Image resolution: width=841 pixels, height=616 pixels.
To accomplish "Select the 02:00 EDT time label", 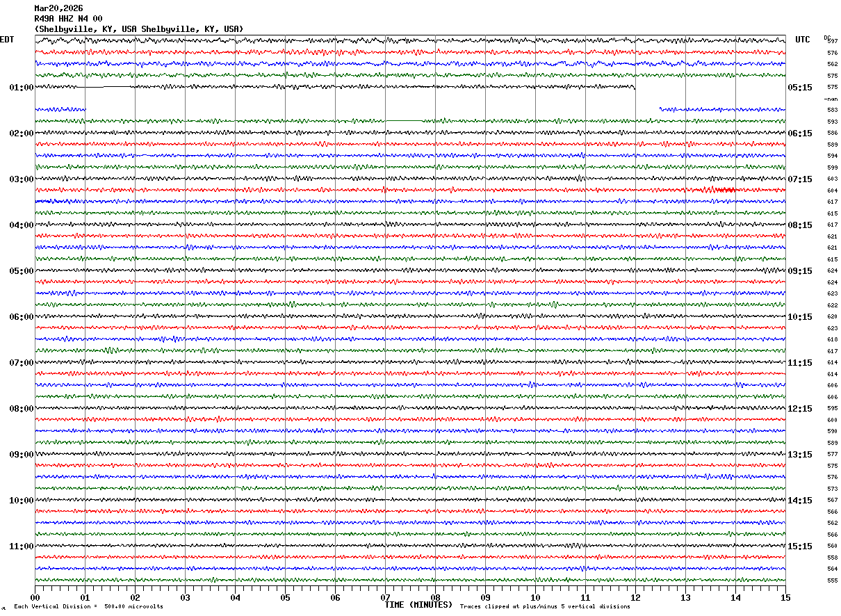I will coord(22,133).
